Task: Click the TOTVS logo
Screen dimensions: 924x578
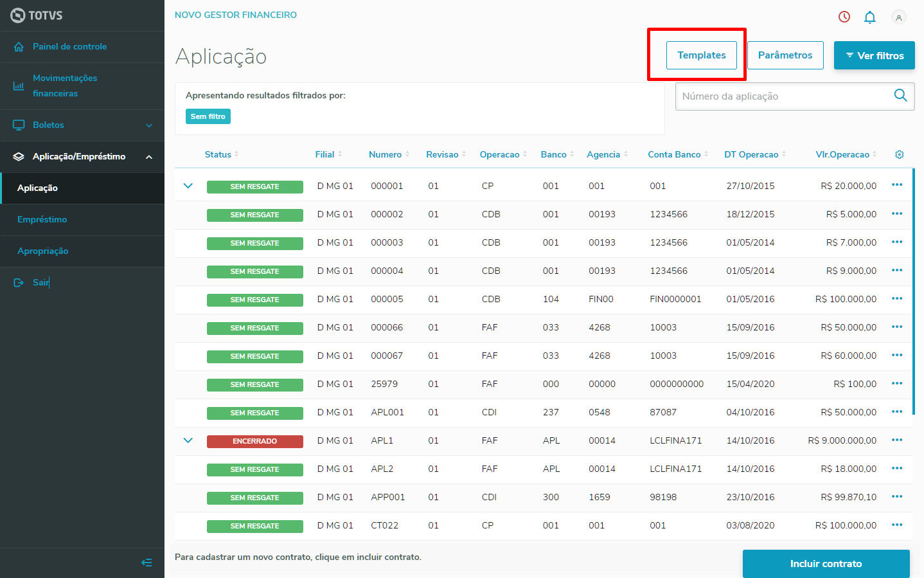Action: tap(37, 15)
